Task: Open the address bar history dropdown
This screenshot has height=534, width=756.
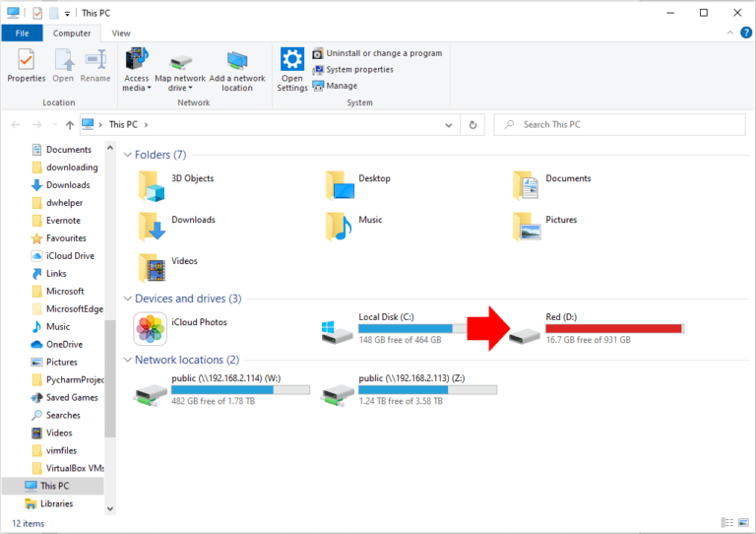Action: 449,125
